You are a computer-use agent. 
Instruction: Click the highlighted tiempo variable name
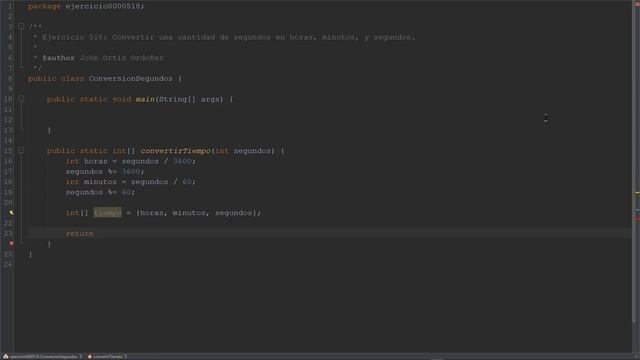click(108, 213)
